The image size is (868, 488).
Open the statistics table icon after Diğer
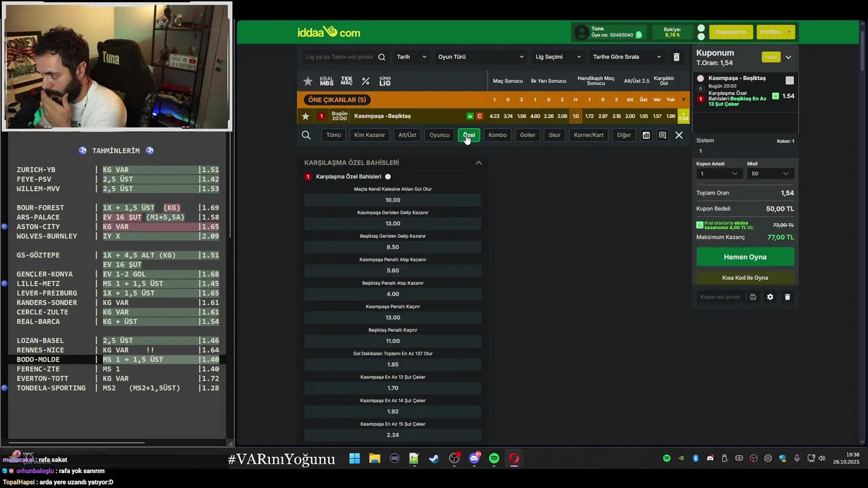(x=646, y=136)
